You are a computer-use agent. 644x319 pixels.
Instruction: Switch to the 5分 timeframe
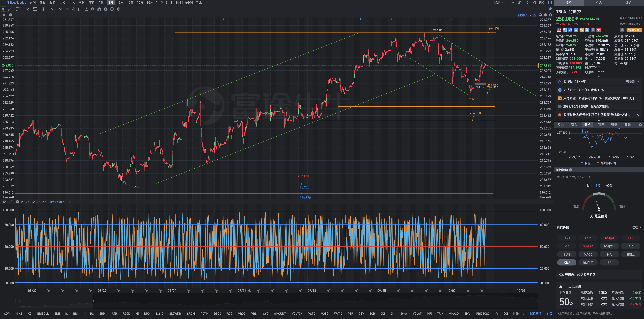(x=120, y=2)
